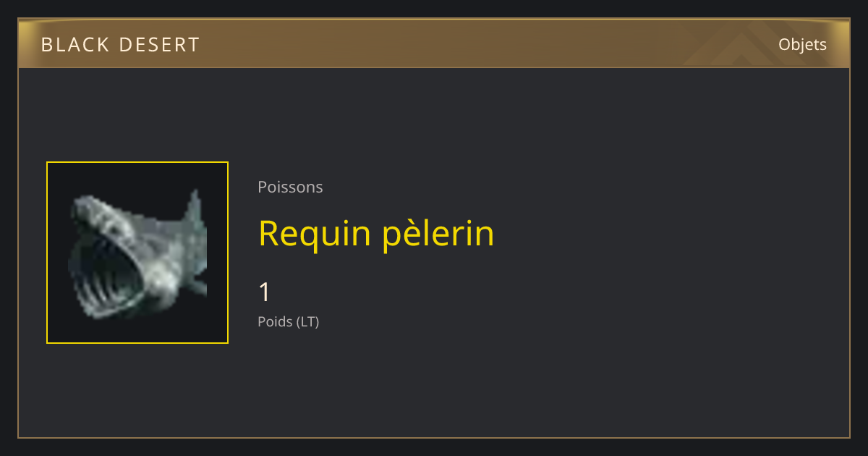The image size is (868, 456).
Task: Click the shark's open mouth in the icon
Action: (107, 271)
